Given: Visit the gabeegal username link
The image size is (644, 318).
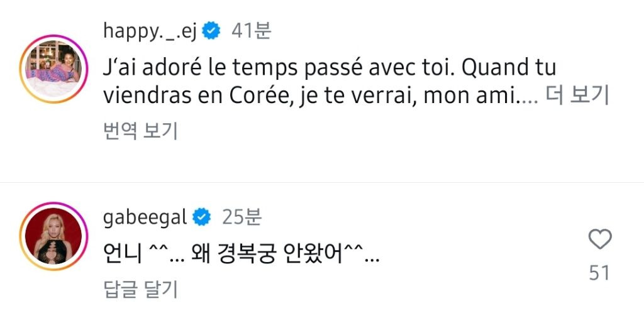Looking at the screenshot, I should pos(144,217).
